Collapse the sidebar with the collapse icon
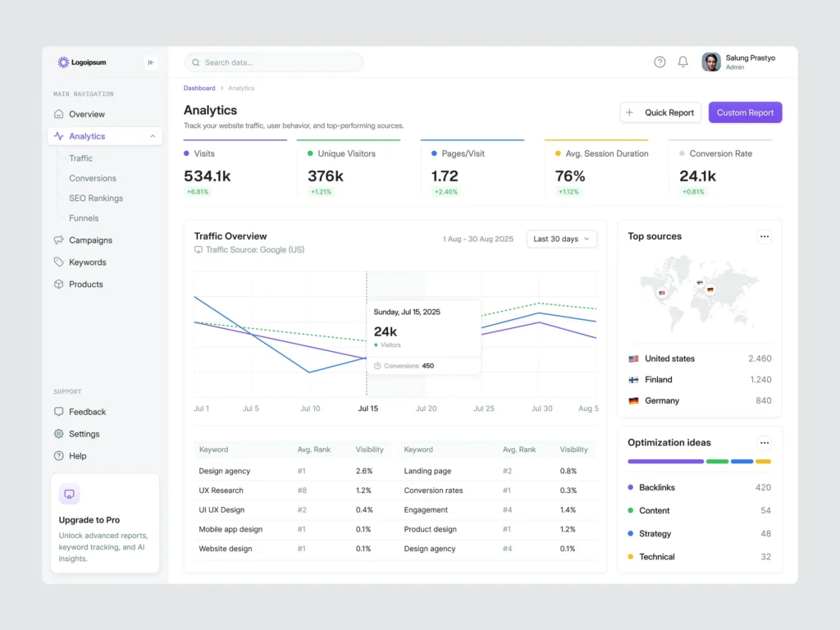Viewport: 840px width, 630px height. click(150, 62)
